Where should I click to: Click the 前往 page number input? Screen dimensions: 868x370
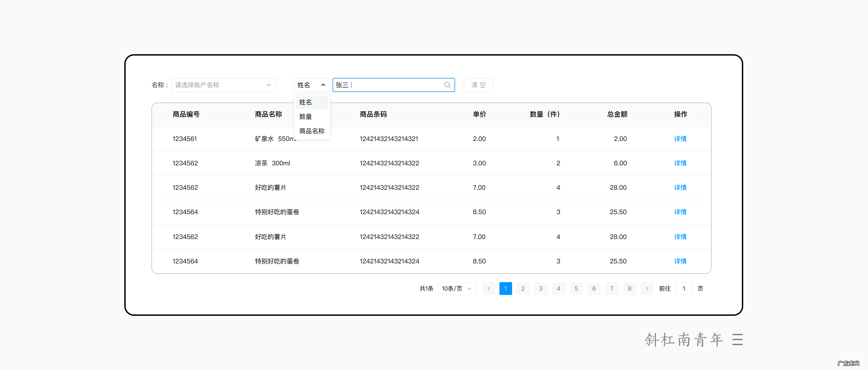684,288
